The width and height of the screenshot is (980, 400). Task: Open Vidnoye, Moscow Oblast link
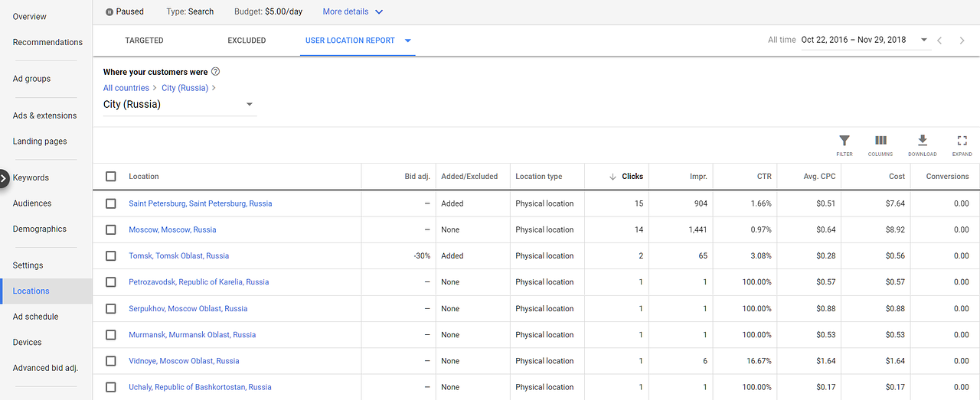(184, 361)
